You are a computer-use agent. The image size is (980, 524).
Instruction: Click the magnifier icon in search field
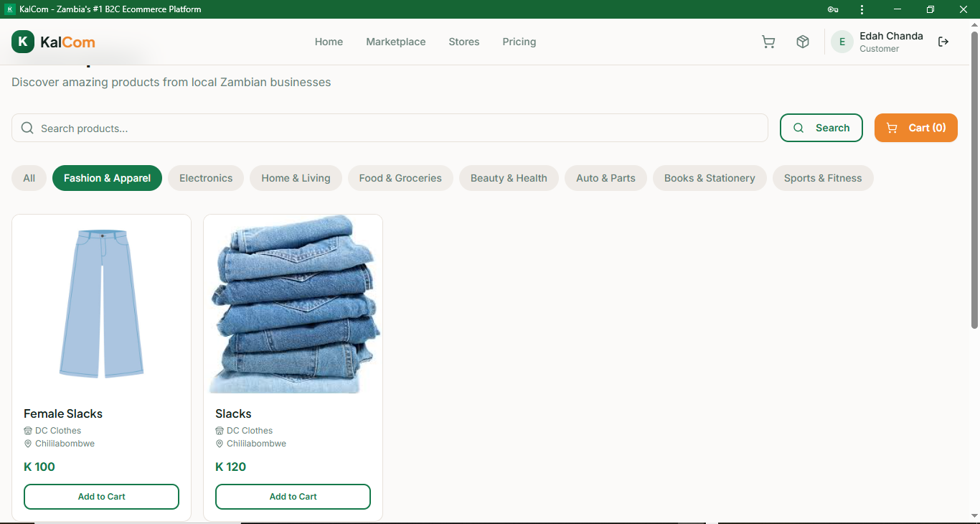pos(27,128)
